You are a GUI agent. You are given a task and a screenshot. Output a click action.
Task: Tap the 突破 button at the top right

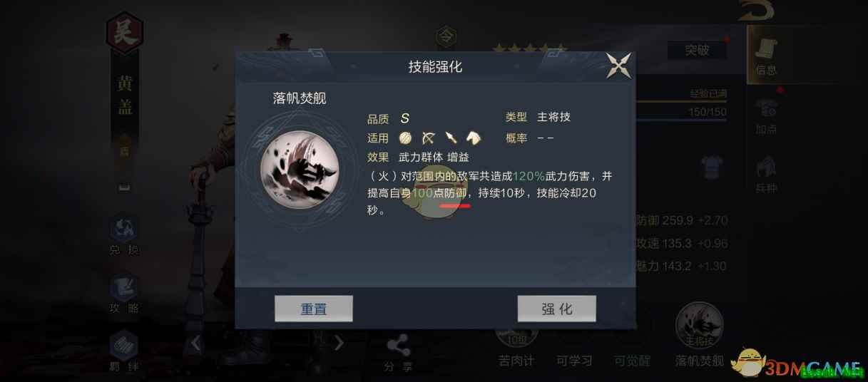click(697, 51)
